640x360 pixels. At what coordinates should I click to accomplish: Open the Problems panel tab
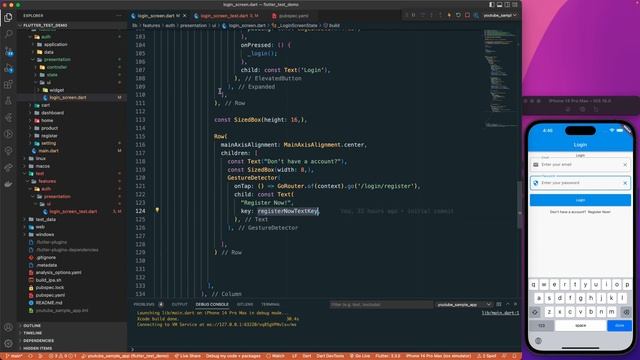144,304
